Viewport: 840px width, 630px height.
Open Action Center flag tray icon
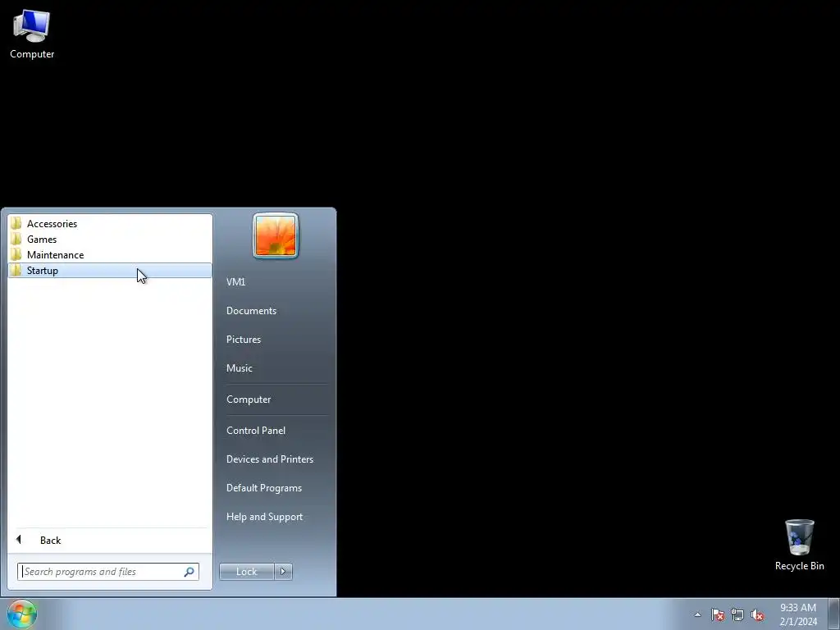click(x=717, y=614)
